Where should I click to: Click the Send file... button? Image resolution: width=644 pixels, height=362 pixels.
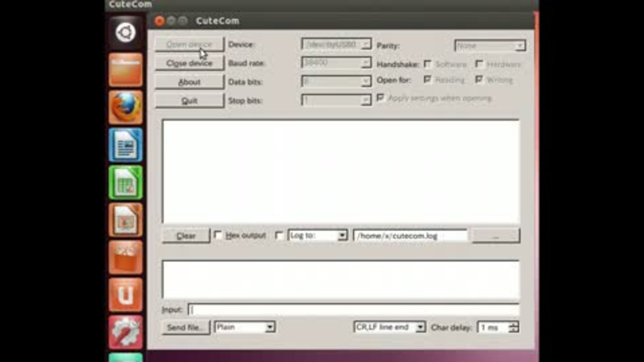(x=186, y=327)
